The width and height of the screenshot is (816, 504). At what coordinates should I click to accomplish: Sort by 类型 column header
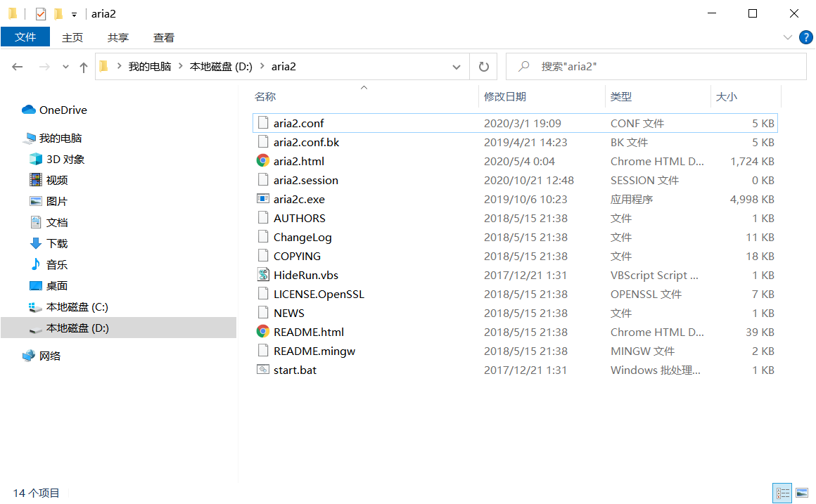pos(621,96)
